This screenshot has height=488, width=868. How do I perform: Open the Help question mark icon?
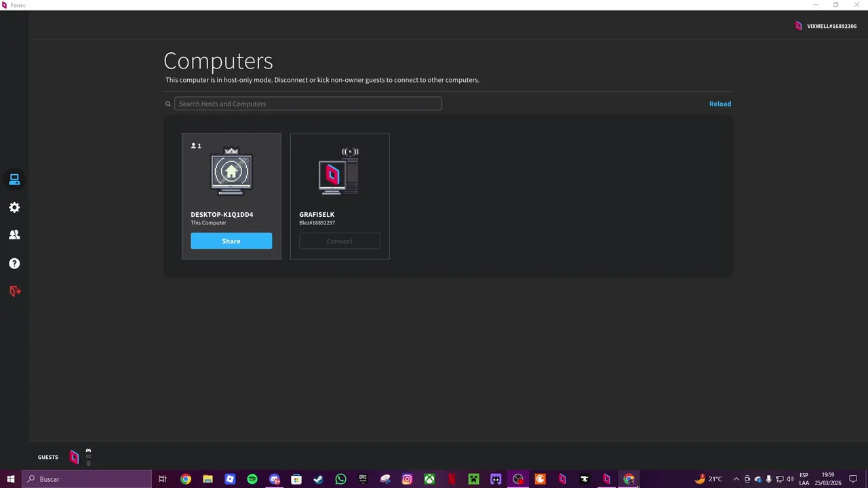[14, 263]
